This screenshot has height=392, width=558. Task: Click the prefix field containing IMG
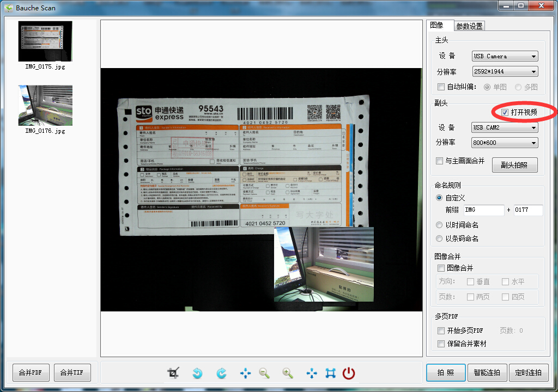(484, 210)
